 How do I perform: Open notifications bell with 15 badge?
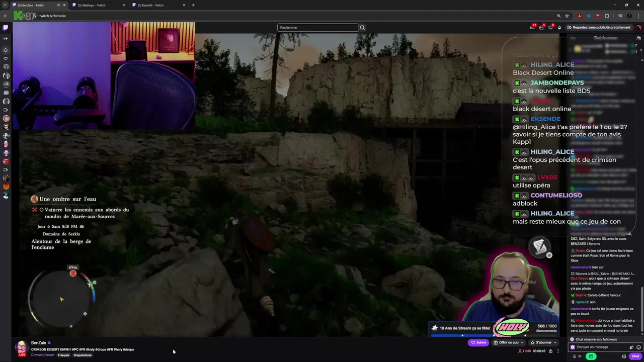click(x=532, y=27)
